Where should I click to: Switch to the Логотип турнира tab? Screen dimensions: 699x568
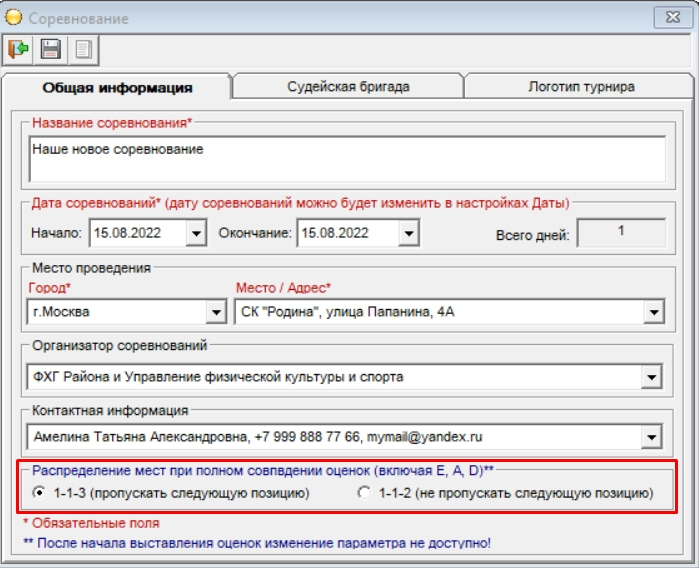pos(581,87)
